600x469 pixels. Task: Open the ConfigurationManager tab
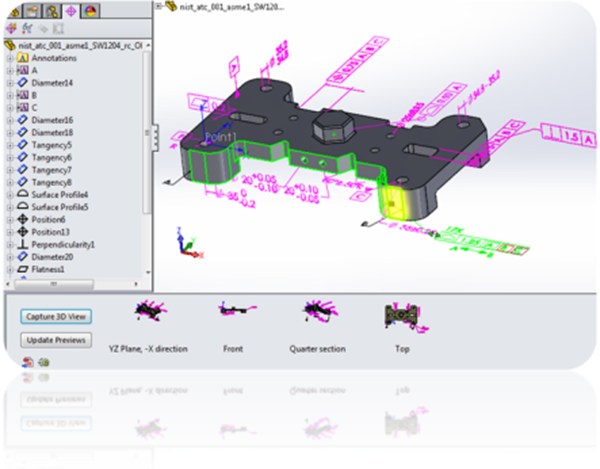[52, 11]
